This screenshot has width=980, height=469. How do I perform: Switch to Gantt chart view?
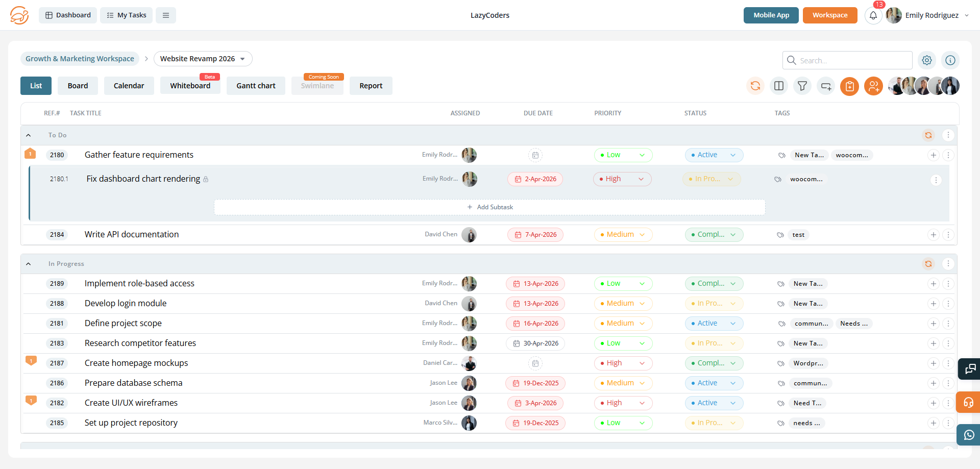(x=256, y=86)
